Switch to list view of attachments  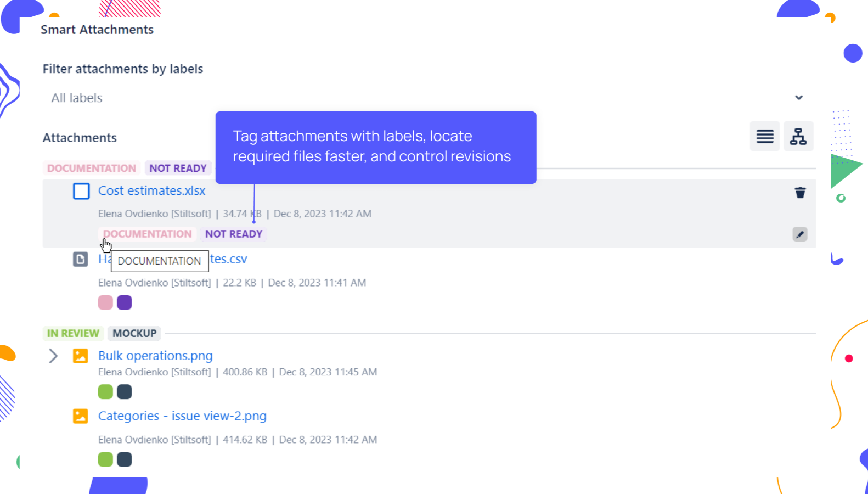coord(764,136)
